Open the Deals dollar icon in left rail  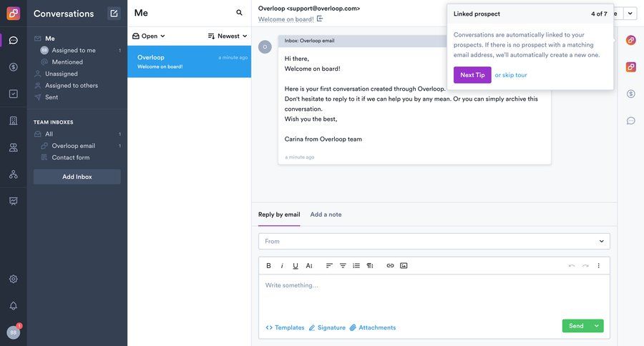coord(13,67)
